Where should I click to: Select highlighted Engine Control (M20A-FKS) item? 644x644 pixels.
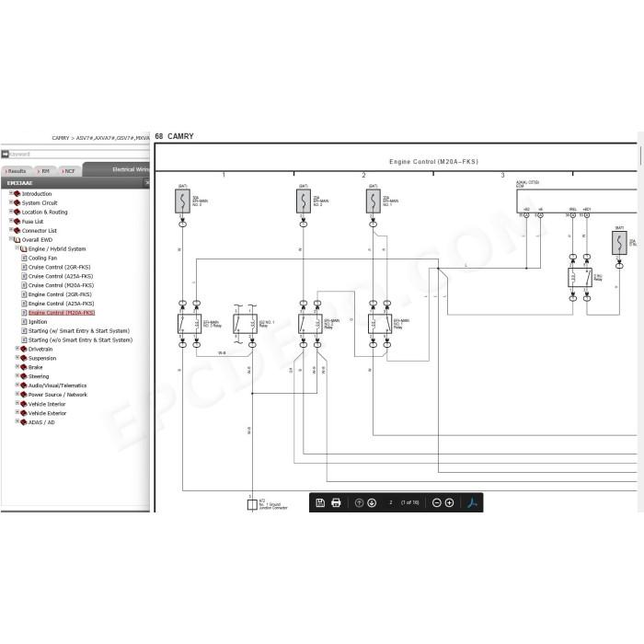pos(62,313)
